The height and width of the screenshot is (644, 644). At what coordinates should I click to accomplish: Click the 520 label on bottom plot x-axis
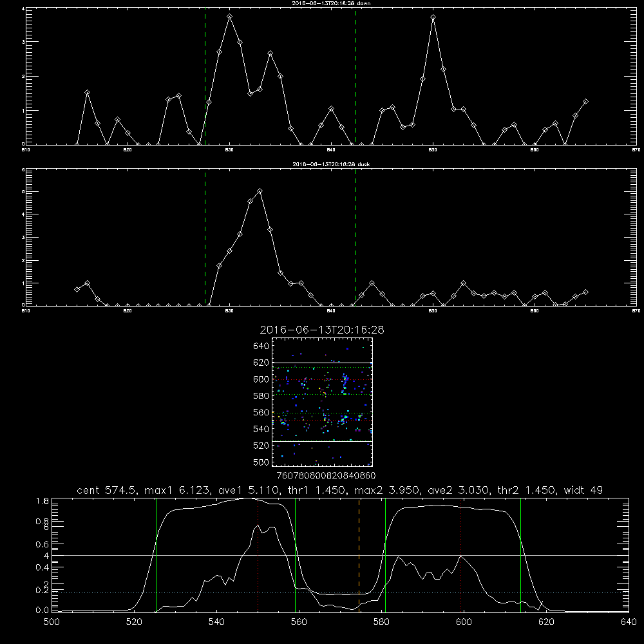(134, 622)
